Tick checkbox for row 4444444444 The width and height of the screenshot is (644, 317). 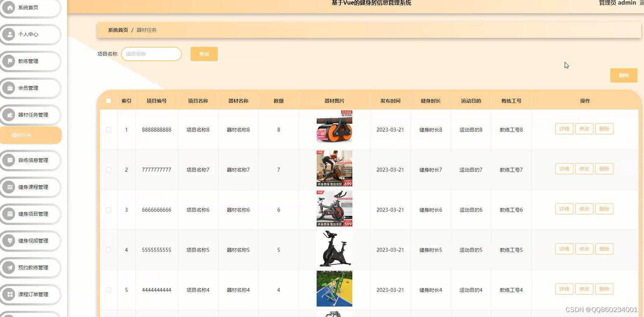pos(109,290)
